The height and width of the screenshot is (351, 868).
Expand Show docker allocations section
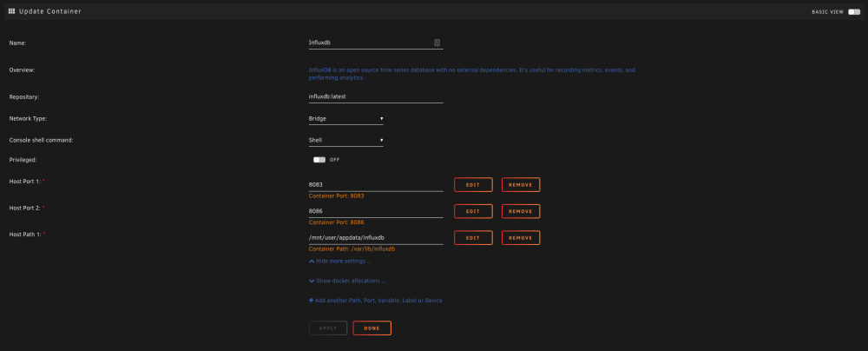pos(351,281)
